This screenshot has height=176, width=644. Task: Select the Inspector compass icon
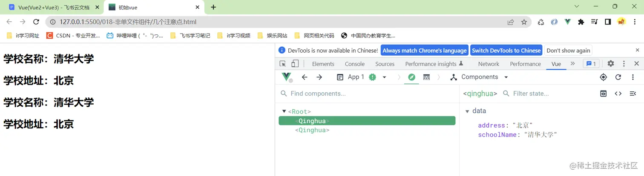pyautogui.click(x=411, y=77)
